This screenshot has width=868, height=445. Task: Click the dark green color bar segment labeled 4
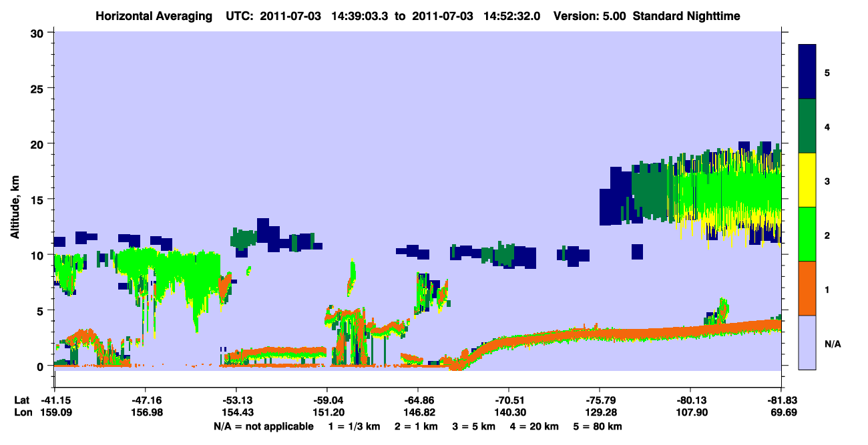click(x=807, y=126)
